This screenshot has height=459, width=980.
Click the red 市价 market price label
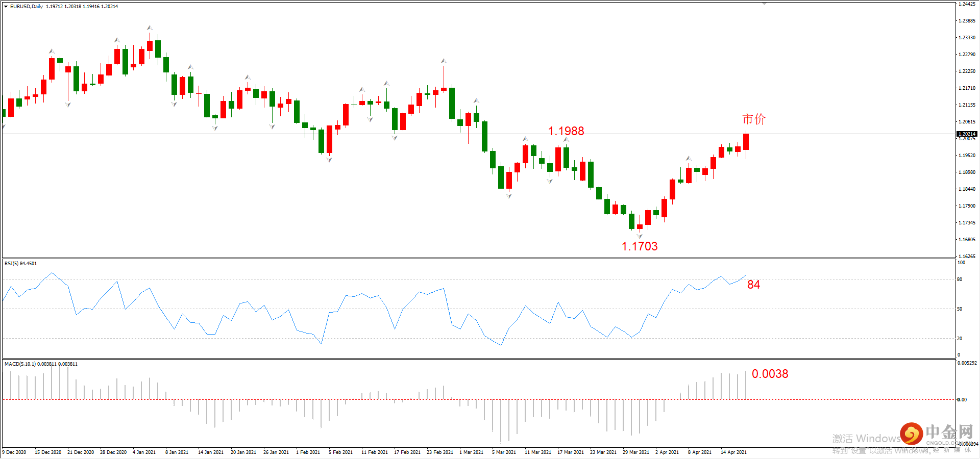(x=754, y=119)
